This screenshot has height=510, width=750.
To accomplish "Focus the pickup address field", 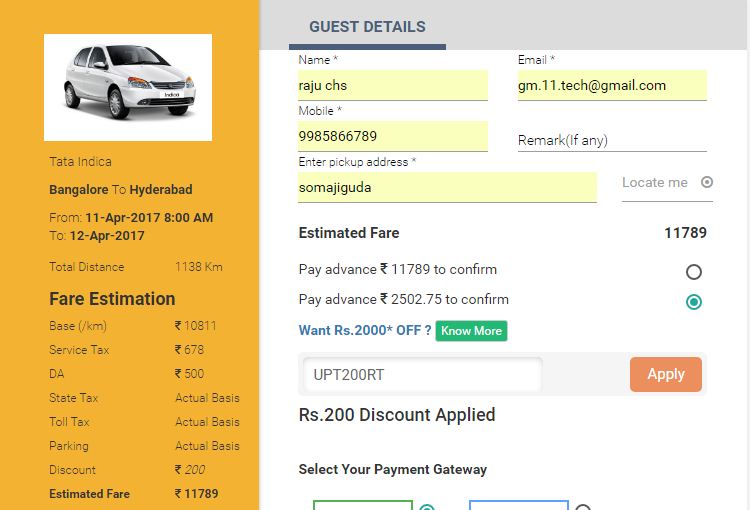I will 447,187.
